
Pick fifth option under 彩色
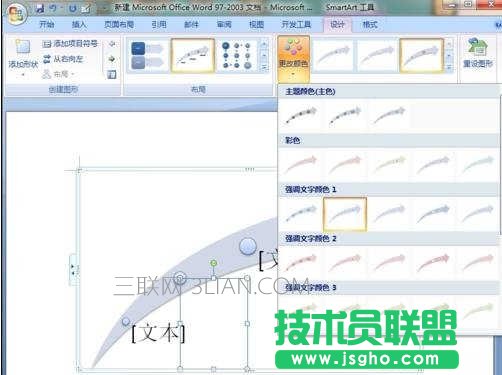pos(477,164)
